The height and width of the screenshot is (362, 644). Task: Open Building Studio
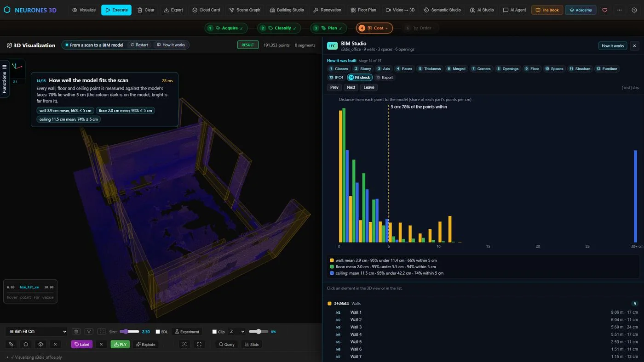click(x=287, y=10)
